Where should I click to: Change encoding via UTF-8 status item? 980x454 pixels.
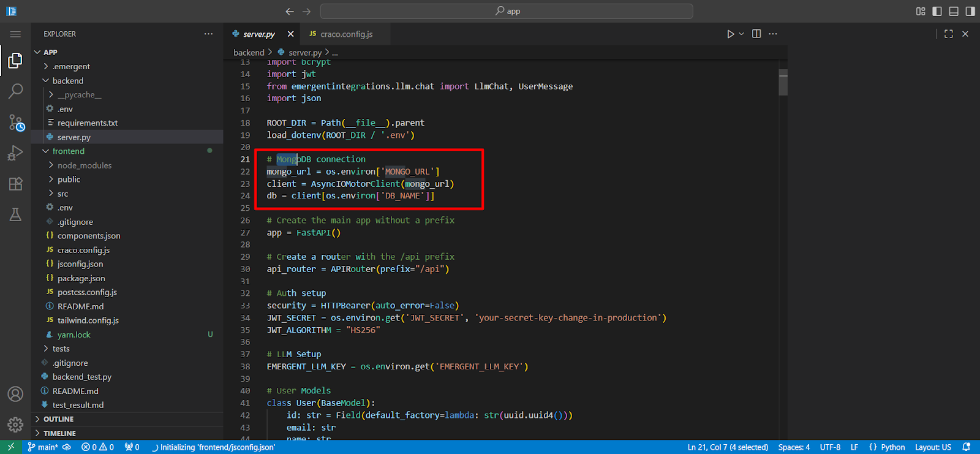tap(830, 447)
